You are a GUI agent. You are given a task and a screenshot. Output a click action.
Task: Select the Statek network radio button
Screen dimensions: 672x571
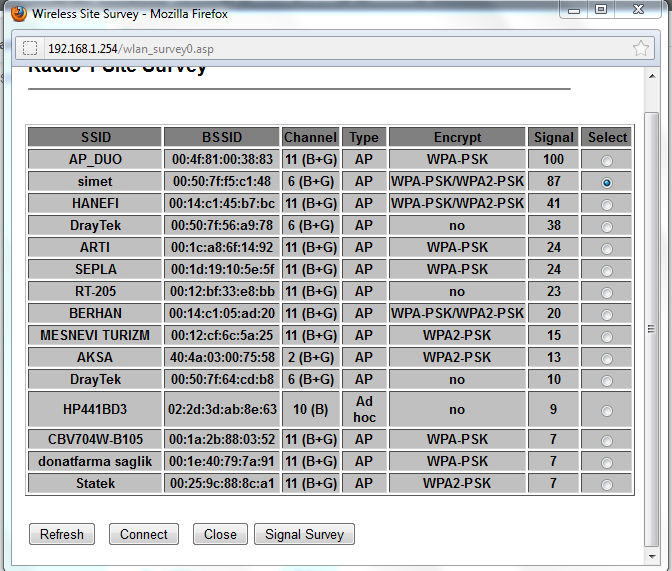[607, 484]
